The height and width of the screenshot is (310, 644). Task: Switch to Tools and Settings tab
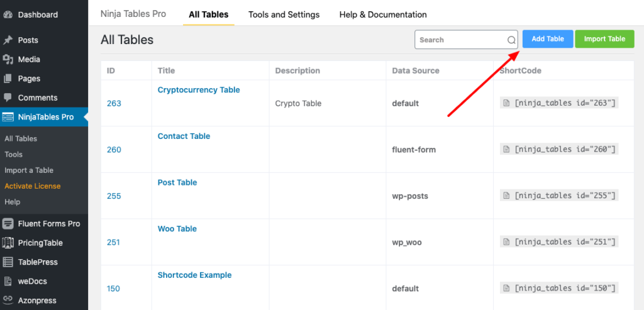[x=284, y=14]
